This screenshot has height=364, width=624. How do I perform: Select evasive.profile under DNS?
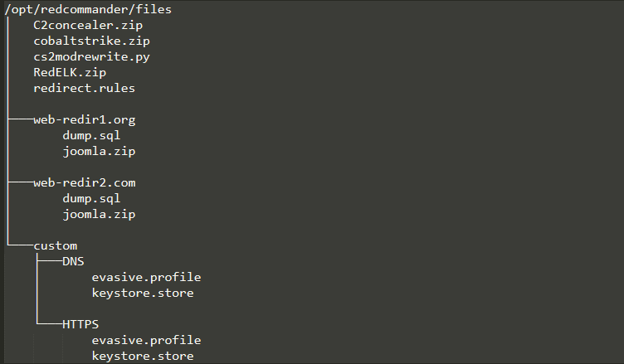[x=146, y=277]
